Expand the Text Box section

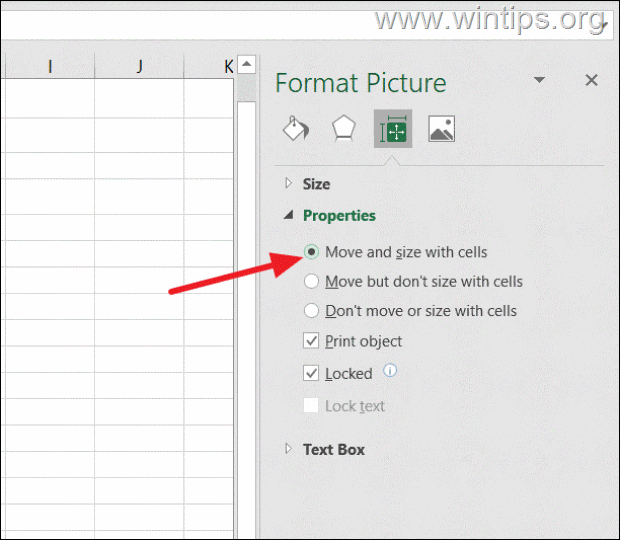pos(289,449)
